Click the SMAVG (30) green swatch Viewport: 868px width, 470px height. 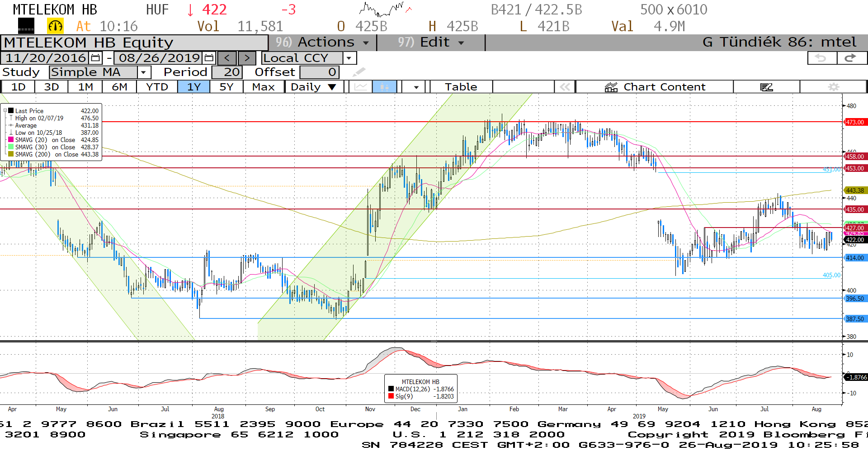point(11,147)
